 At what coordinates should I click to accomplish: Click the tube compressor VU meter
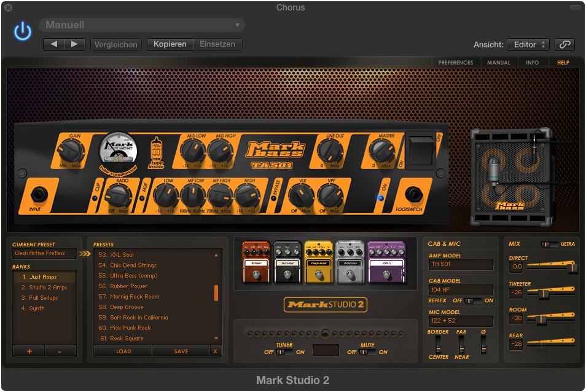click(118, 149)
